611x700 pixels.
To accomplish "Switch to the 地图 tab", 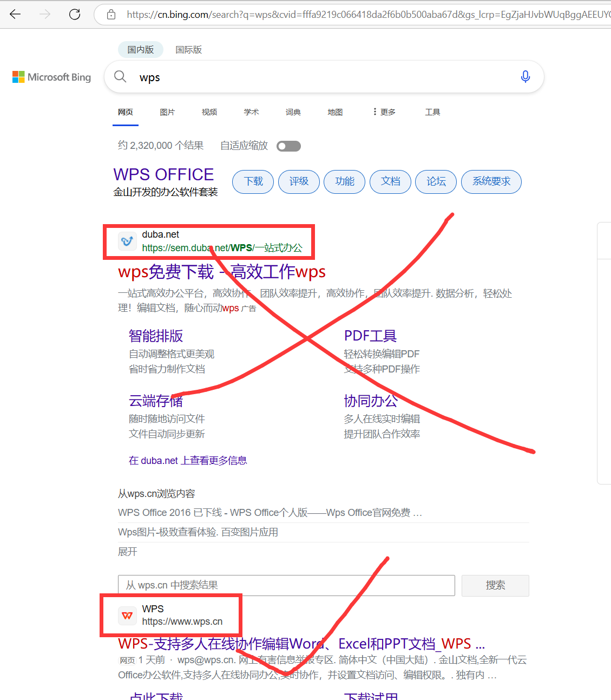I will click(x=334, y=112).
